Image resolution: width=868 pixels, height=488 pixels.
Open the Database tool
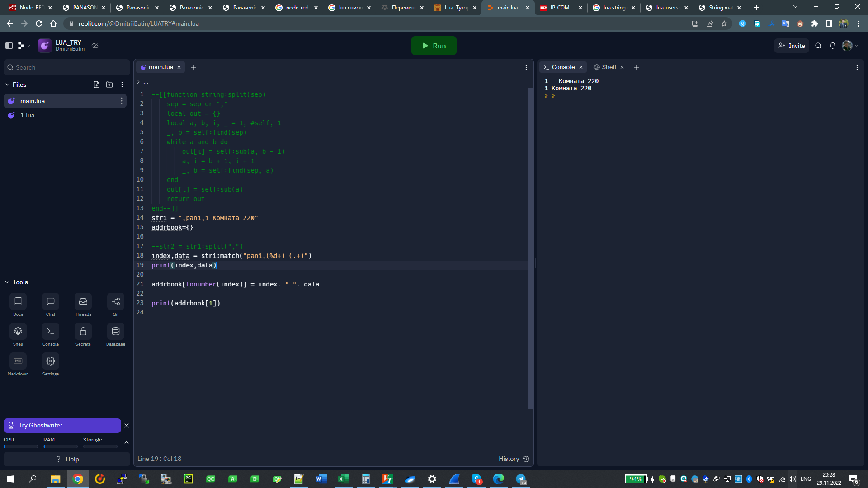pyautogui.click(x=116, y=331)
